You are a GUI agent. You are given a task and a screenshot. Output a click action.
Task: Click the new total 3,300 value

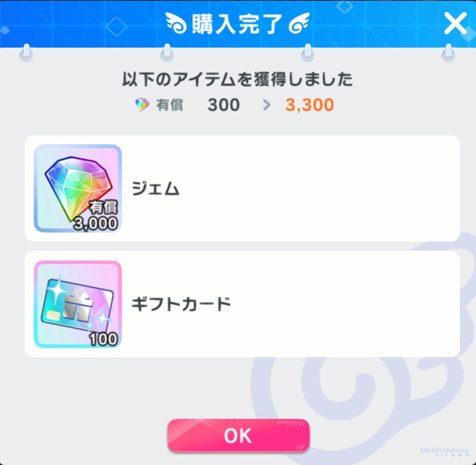310,105
